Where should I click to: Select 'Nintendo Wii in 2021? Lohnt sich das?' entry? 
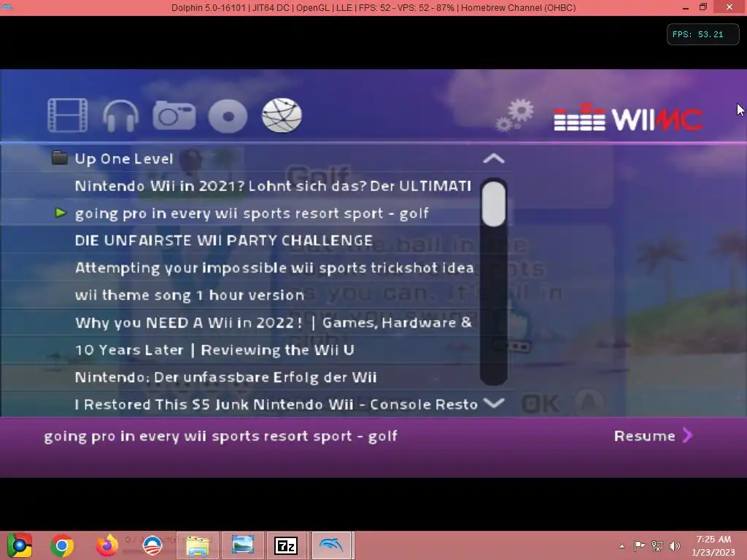tap(273, 186)
